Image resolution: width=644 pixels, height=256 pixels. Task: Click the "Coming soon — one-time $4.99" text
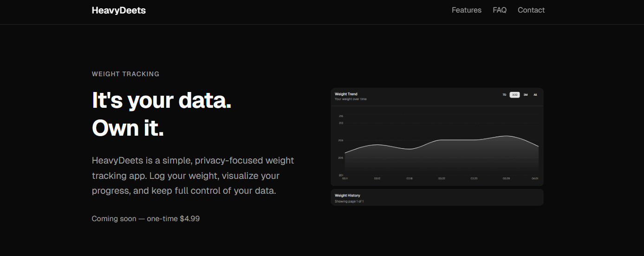146,218
